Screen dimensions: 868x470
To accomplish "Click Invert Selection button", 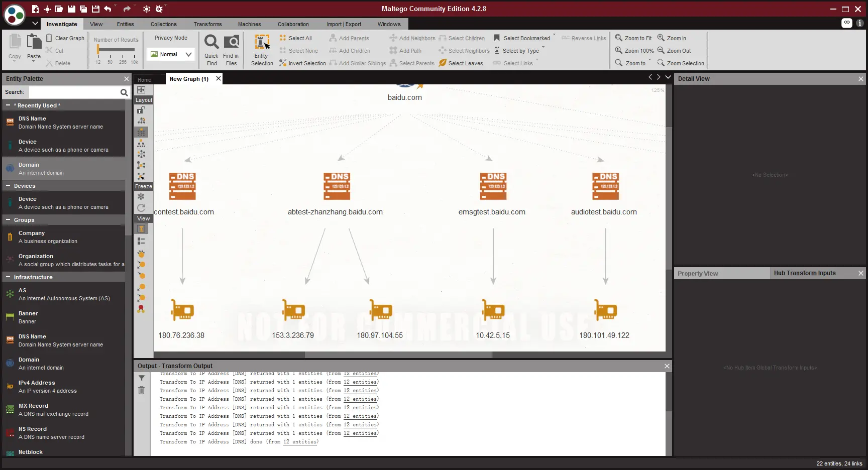I will coord(302,63).
